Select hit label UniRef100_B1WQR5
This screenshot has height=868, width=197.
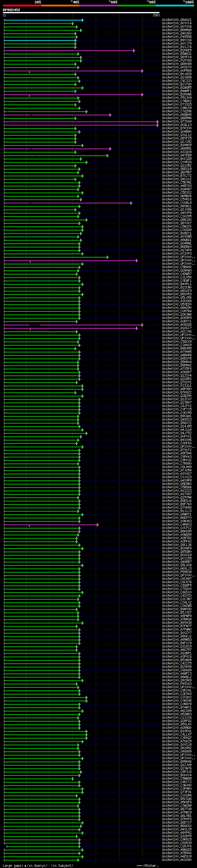(x=176, y=88)
